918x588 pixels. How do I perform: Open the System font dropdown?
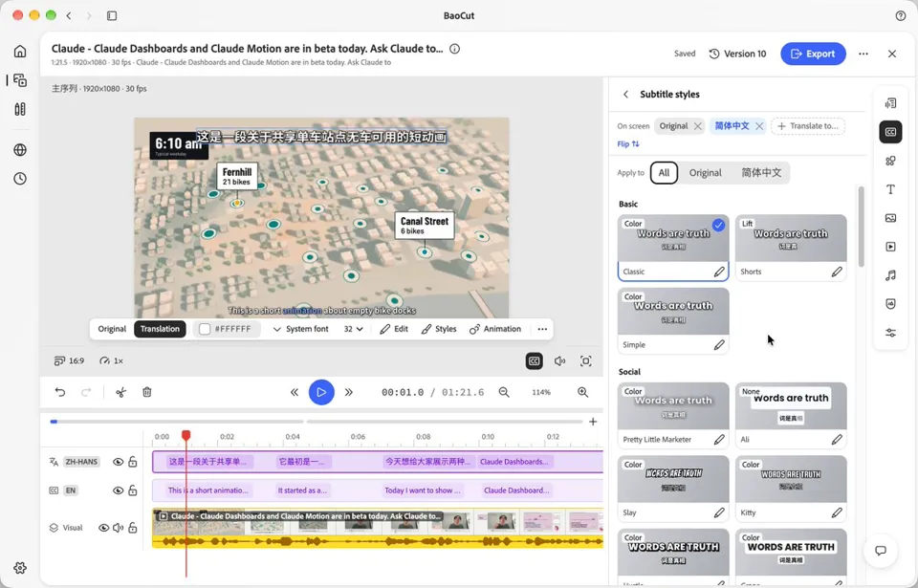pos(300,329)
